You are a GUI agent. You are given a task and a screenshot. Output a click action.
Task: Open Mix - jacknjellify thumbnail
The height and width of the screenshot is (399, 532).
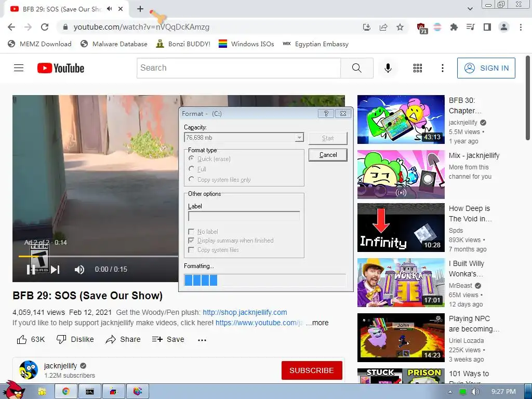(401, 175)
